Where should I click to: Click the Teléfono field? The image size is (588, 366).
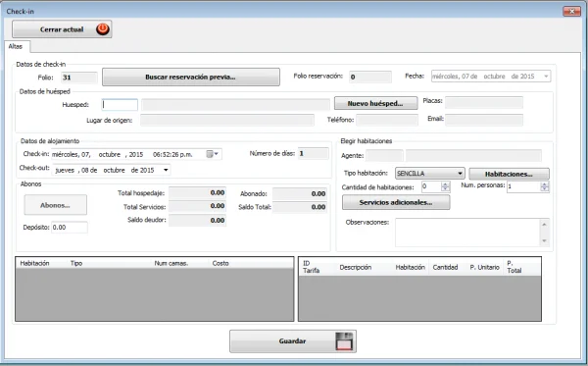[x=387, y=120]
